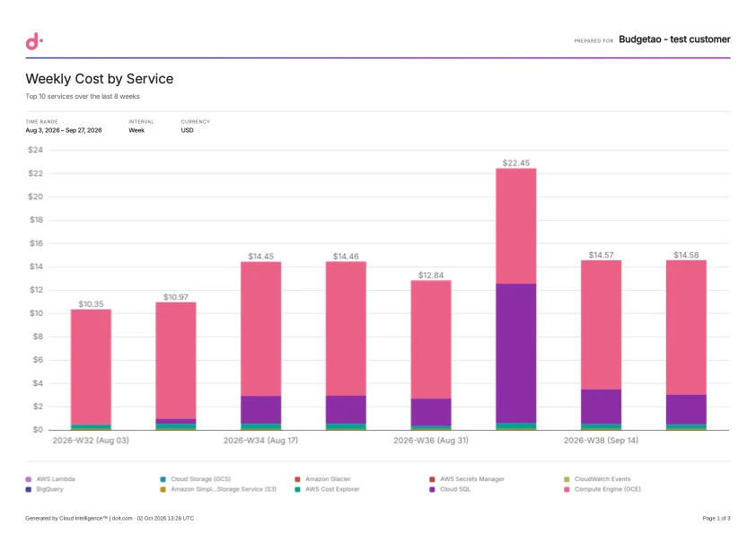Click the pink segment of the $14.58 bar
Viewport: 756px width, 534px height.
coord(686,328)
